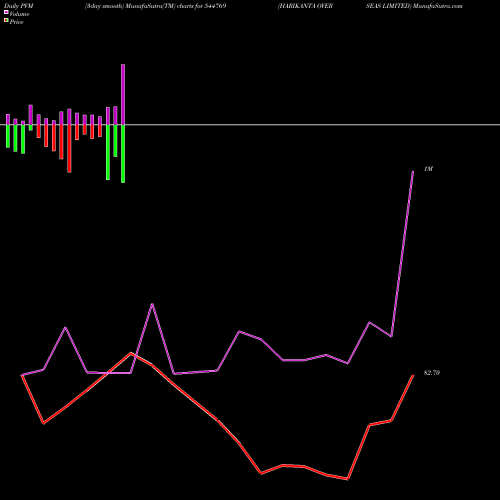Click the '1M' volume value label

coord(428,169)
